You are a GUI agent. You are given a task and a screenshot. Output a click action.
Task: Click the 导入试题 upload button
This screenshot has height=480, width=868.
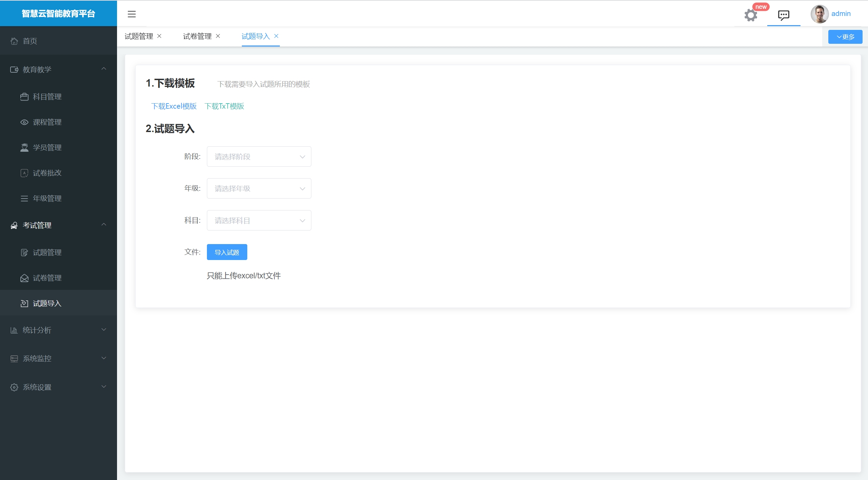[x=227, y=252]
